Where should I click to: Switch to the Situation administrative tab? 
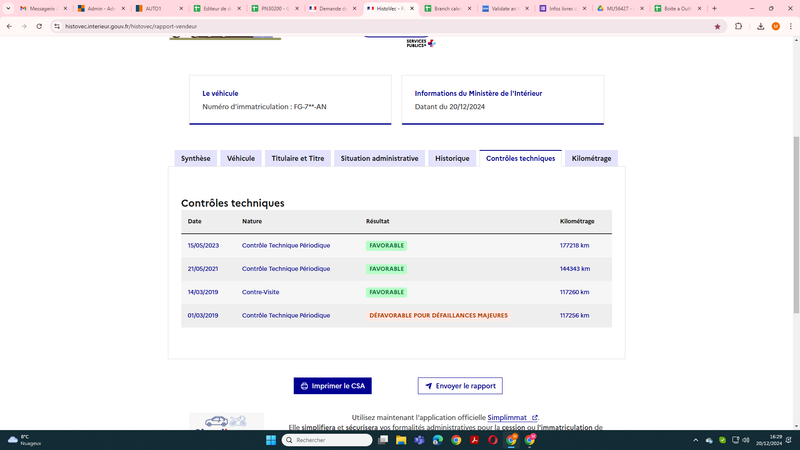[379, 158]
